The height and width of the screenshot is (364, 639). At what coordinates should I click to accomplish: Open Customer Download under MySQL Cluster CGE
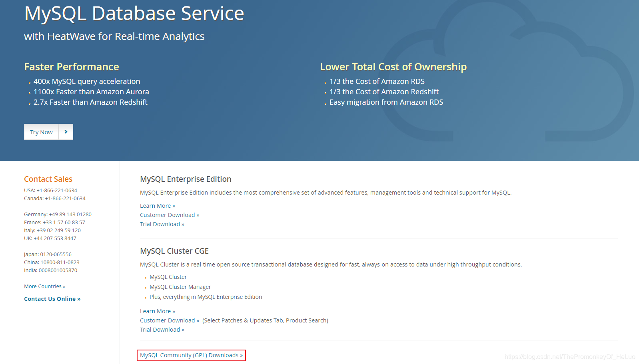pyautogui.click(x=170, y=320)
